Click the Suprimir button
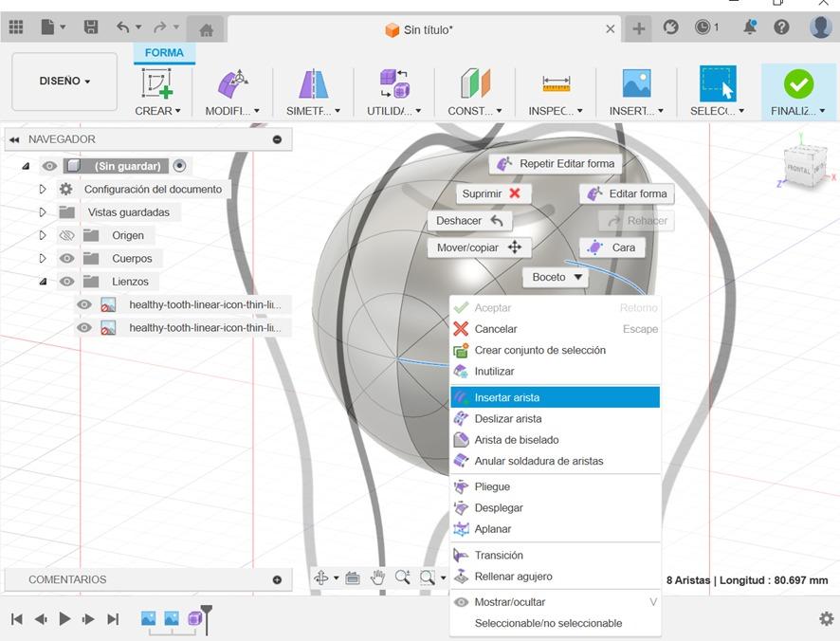 (490, 193)
